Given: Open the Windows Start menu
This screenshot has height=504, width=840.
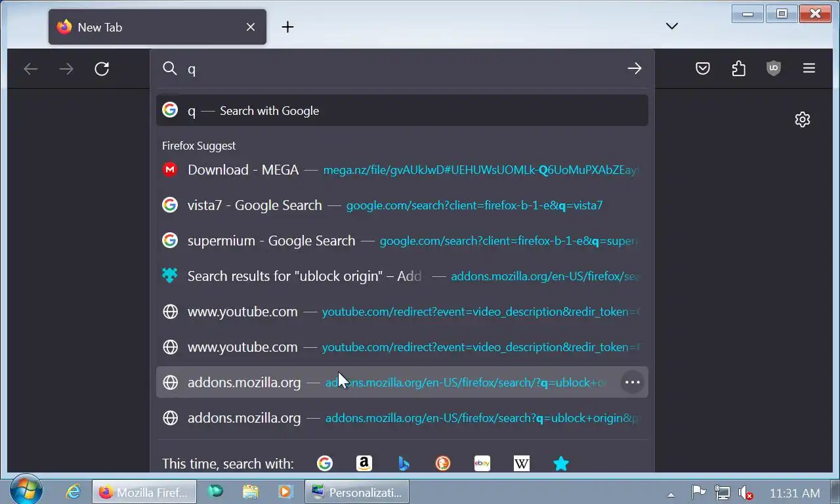Looking at the screenshot, I should click(x=26, y=490).
